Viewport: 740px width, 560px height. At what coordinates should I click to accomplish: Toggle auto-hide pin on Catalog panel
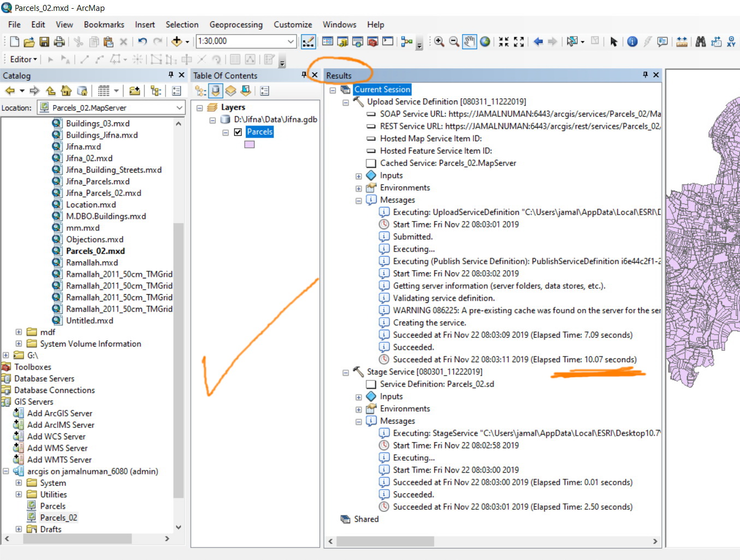tap(171, 75)
